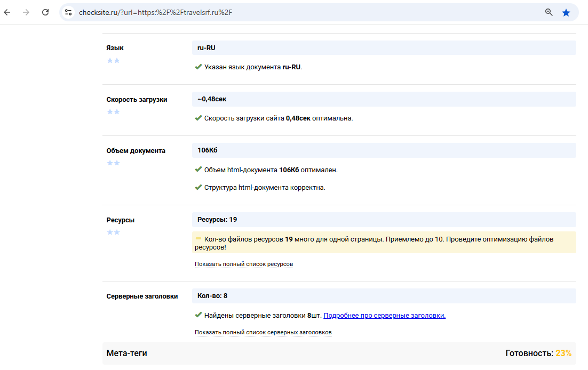Click the ~0,48сек load speed bar
This screenshot has width=588, height=370.
(x=384, y=99)
